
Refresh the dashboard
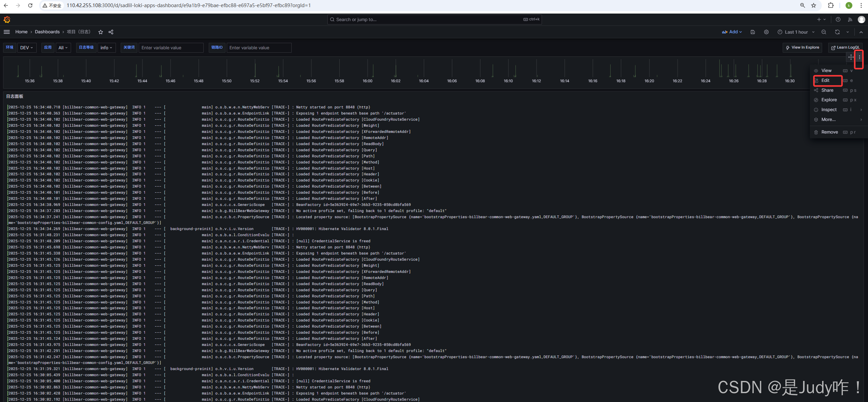[x=837, y=32]
